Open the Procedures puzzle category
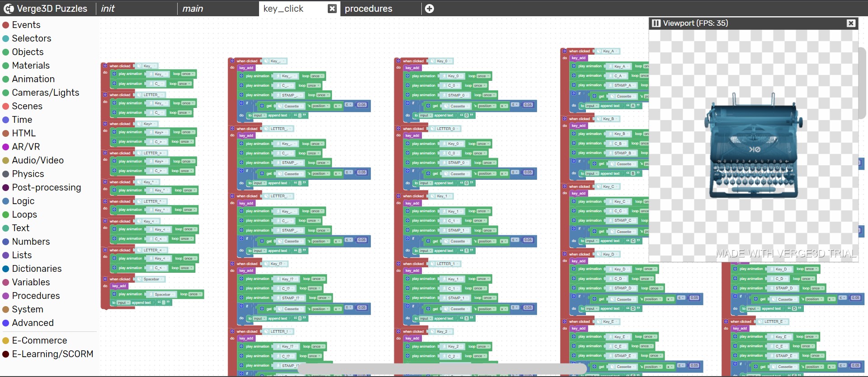 36,296
